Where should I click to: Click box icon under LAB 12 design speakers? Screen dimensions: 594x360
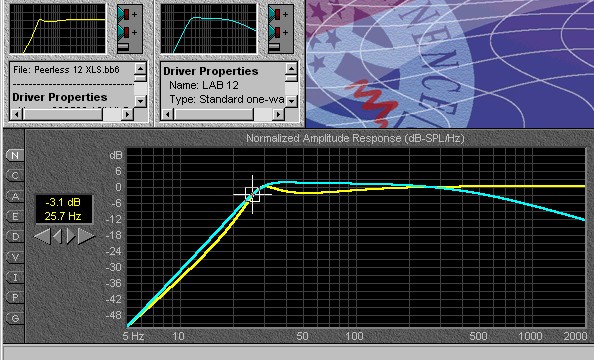pos(274,47)
